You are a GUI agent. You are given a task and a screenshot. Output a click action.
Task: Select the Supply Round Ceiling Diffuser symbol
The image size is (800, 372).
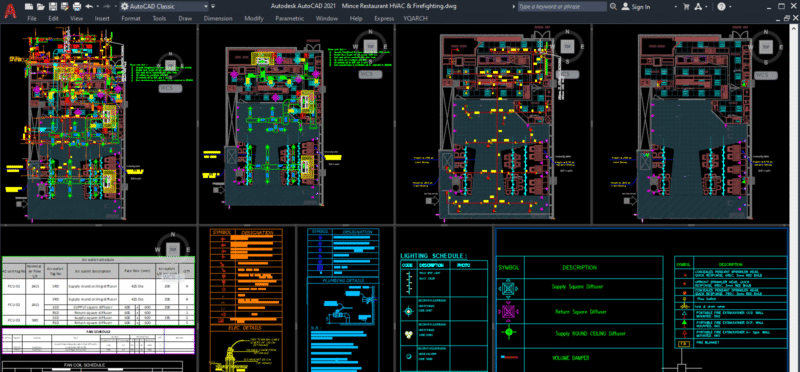(509, 333)
